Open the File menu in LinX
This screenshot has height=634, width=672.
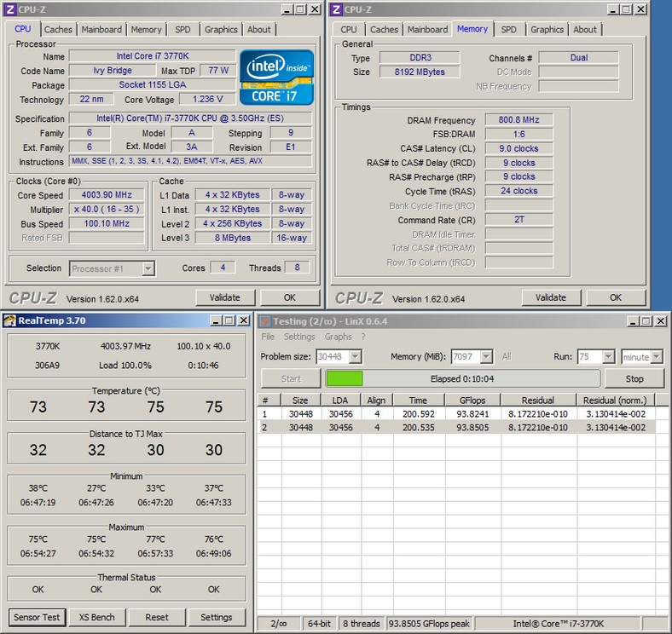[x=268, y=337]
